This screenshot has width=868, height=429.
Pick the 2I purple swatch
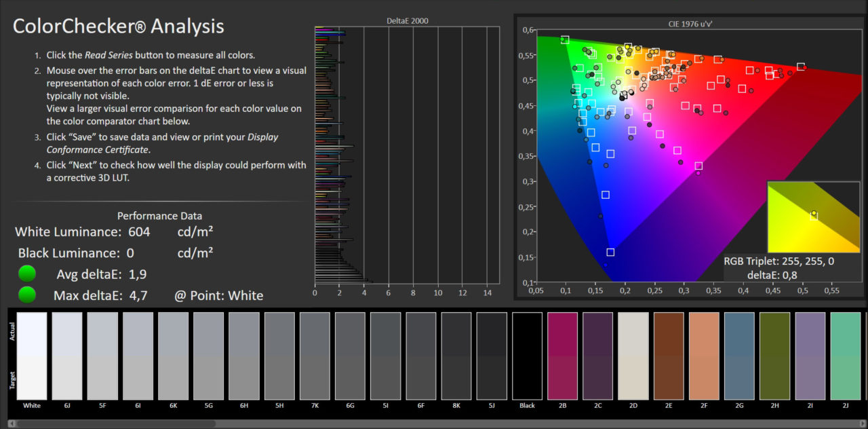pyautogui.click(x=810, y=356)
